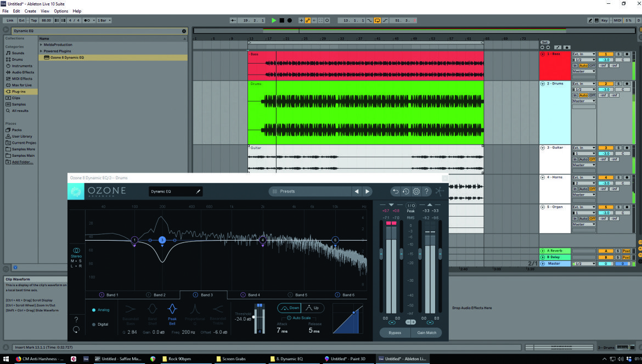Enable the Band 2 power toggle
This screenshot has height=364, width=642.
point(149,295)
